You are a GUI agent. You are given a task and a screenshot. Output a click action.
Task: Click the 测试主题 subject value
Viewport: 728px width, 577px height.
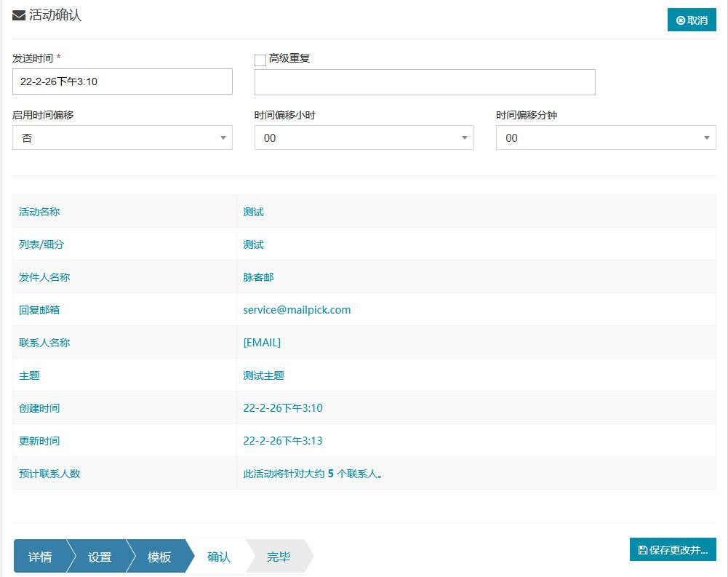point(263,375)
